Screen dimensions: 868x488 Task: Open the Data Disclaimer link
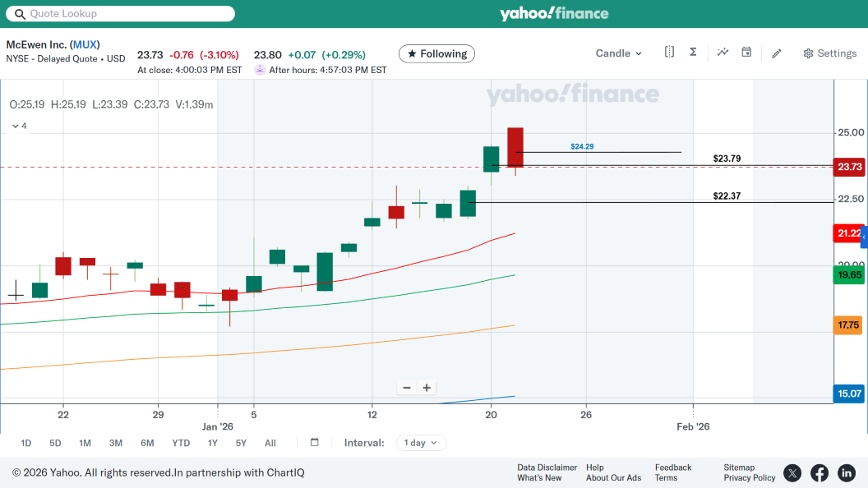pos(547,467)
